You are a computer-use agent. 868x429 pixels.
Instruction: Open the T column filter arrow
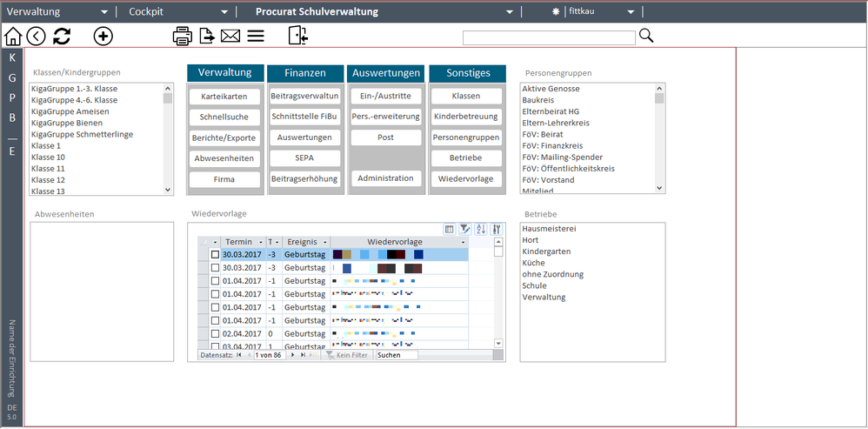[277, 243]
